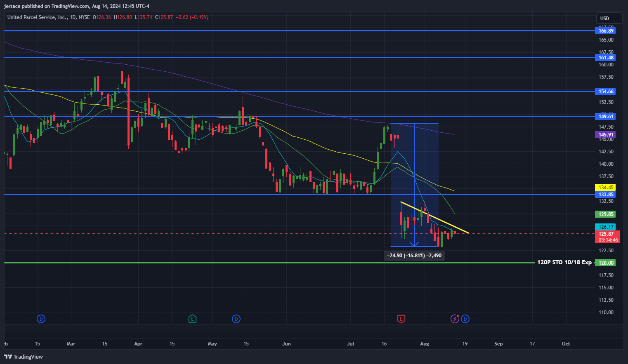Click the purple lightning event marker
The image size is (628, 364).
(x=455, y=319)
